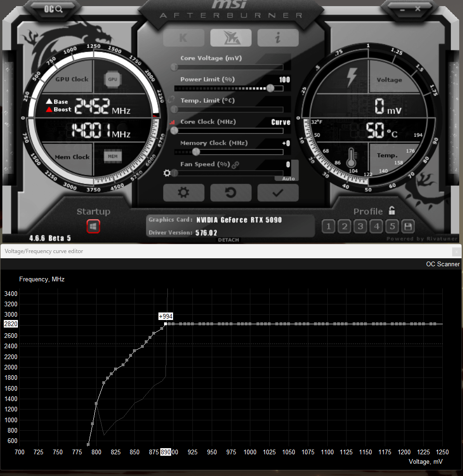
Task: Close the Voltage/Frequency curve editor
Action: tap(456, 251)
